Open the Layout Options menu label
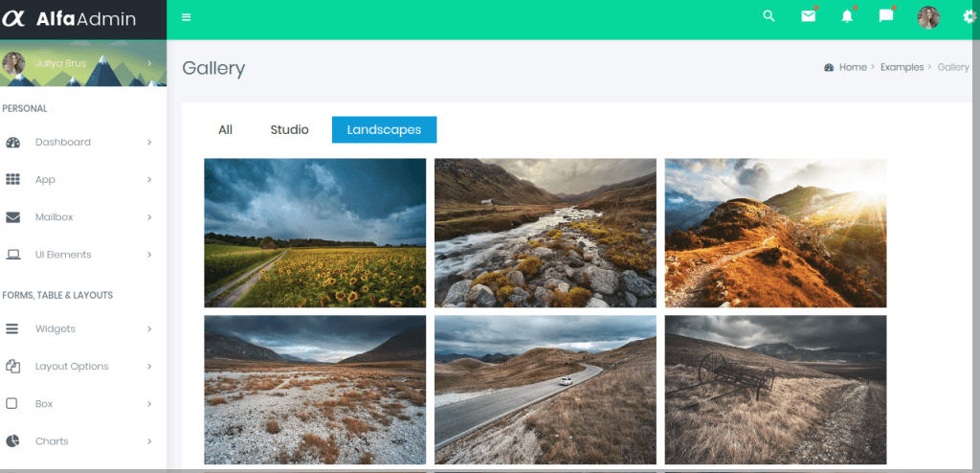 pos(72,366)
